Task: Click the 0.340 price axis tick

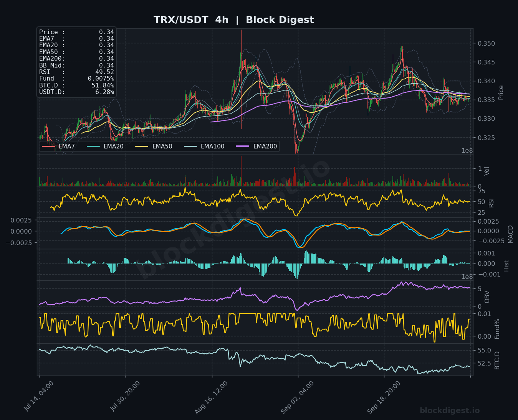Action: pyautogui.click(x=487, y=81)
